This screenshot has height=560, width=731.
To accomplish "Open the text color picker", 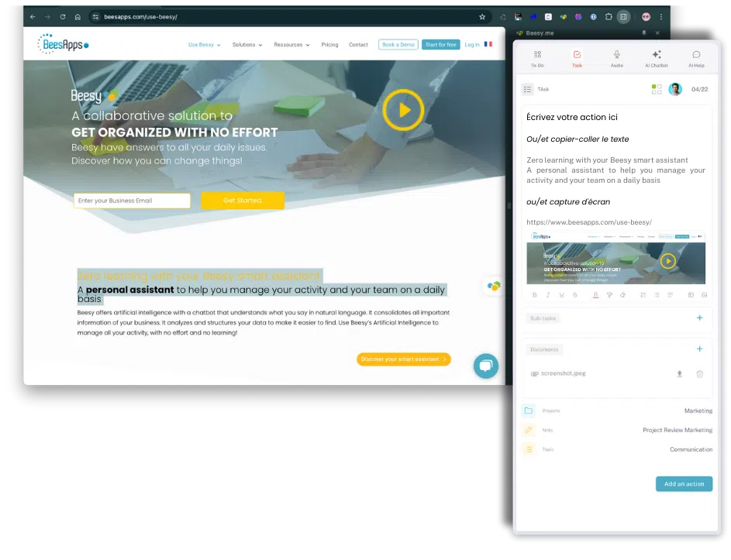I will coord(595,295).
